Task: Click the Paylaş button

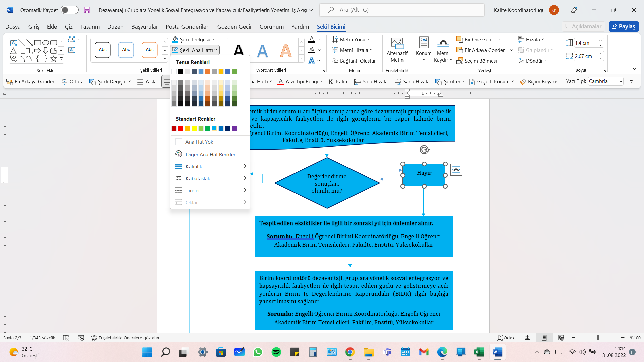Action: [x=624, y=26]
